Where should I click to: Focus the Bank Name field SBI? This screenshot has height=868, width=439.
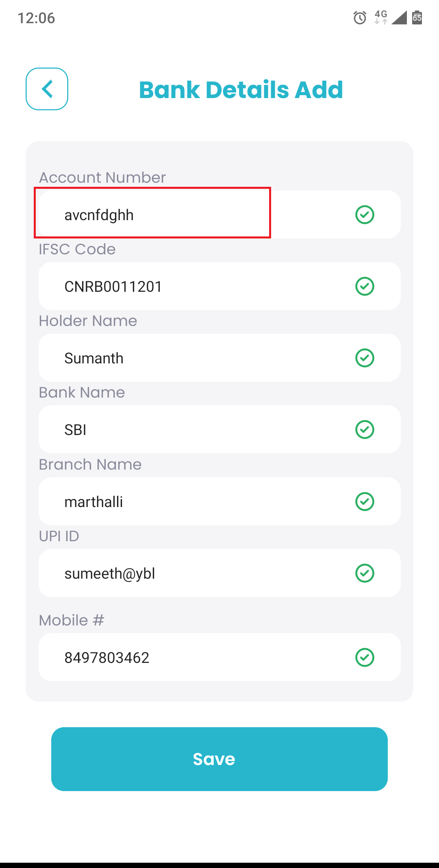(219, 429)
